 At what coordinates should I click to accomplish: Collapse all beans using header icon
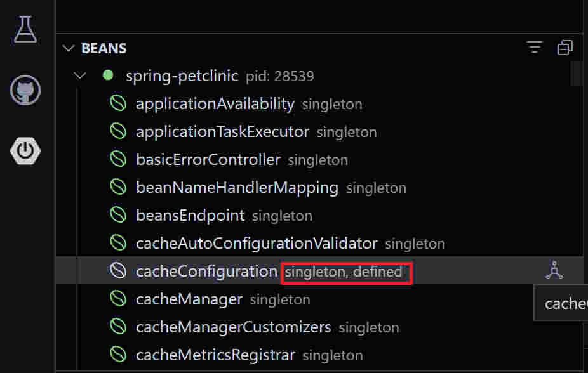tap(565, 48)
